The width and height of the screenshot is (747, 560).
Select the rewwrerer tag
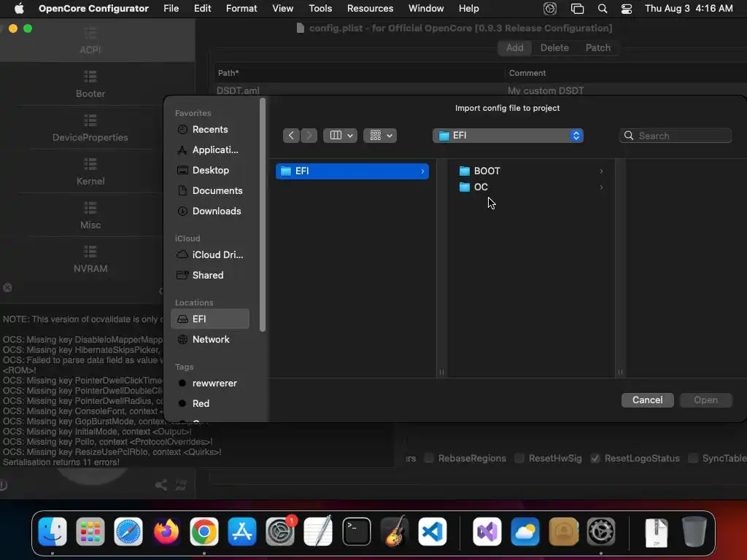tap(209, 384)
